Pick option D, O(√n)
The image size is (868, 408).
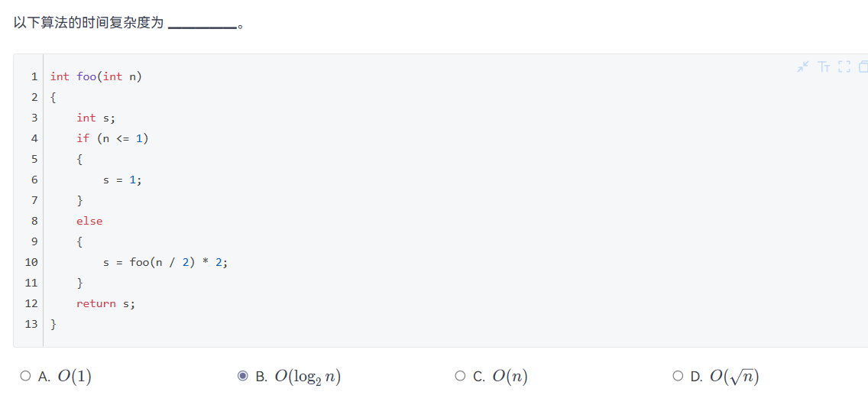(678, 377)
